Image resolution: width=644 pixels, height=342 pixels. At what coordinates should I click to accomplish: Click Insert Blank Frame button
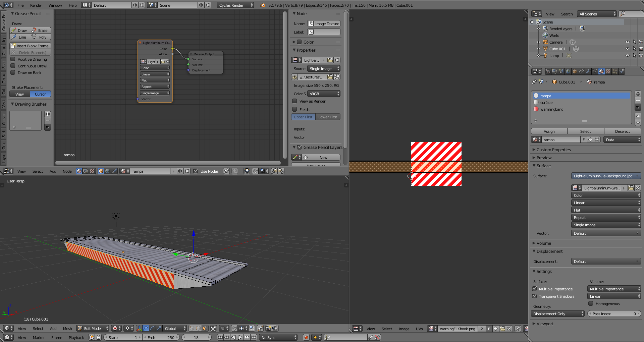pyautogui.click(x=30, y=46)
